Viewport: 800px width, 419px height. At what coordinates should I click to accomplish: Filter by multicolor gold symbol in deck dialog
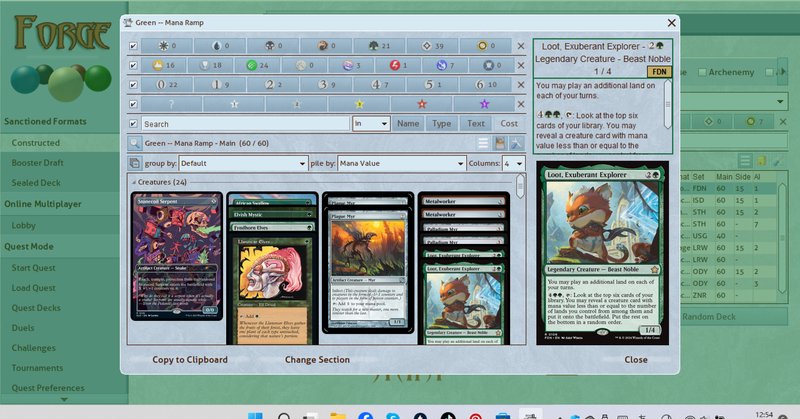click(x=486, y=46)
